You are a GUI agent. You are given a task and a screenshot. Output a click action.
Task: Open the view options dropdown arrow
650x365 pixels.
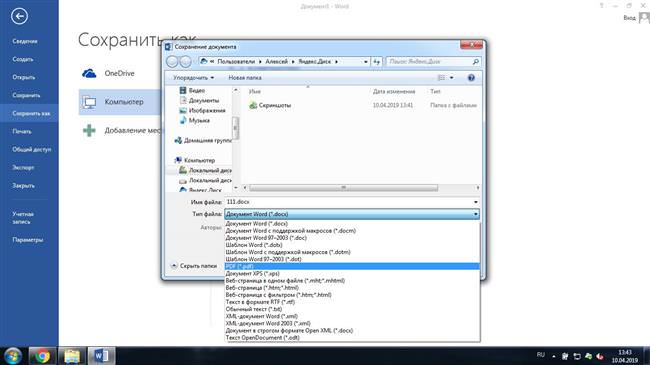[451, 78]
